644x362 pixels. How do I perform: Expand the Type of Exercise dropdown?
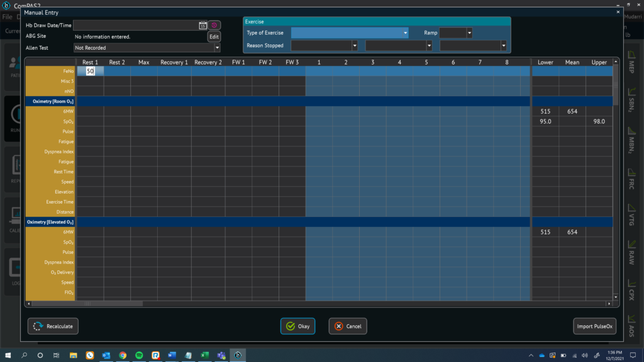point(350,33)
